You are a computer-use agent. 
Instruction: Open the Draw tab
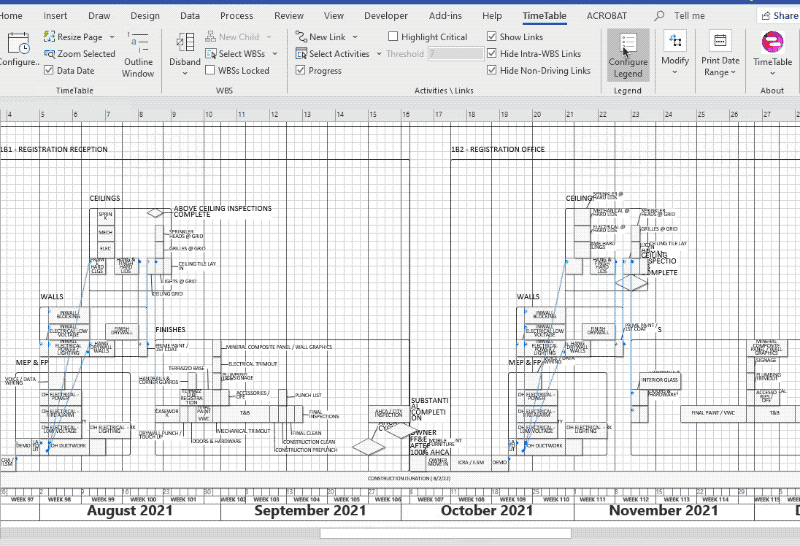pyautogui.click(x=99, y=16)
